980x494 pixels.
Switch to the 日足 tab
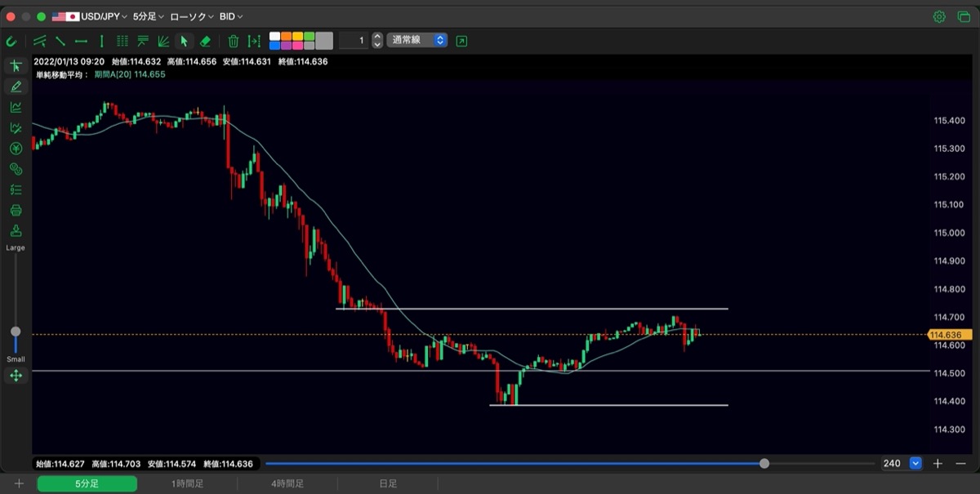388,483
